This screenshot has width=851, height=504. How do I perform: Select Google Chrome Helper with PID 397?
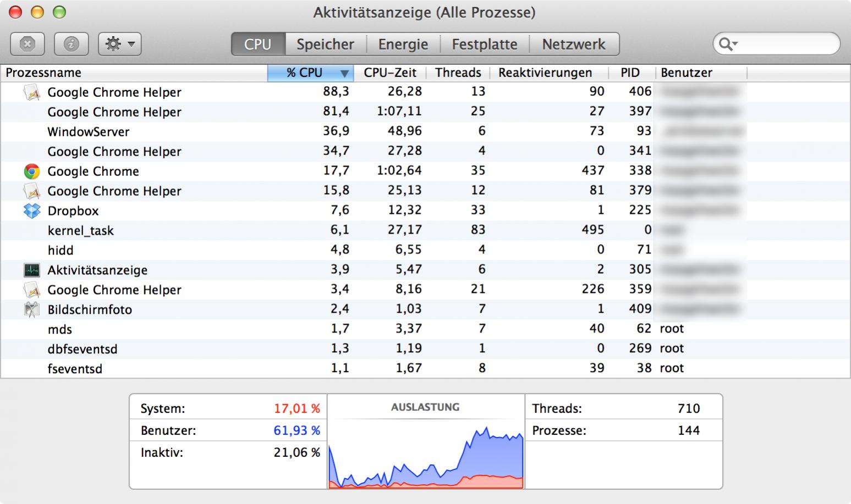[x=425, y=112]
